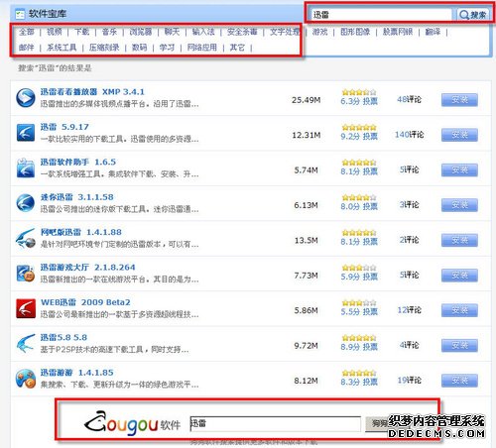
Task: Install 迅雷游游 1.4.1.85
Action: click(459, 381)
